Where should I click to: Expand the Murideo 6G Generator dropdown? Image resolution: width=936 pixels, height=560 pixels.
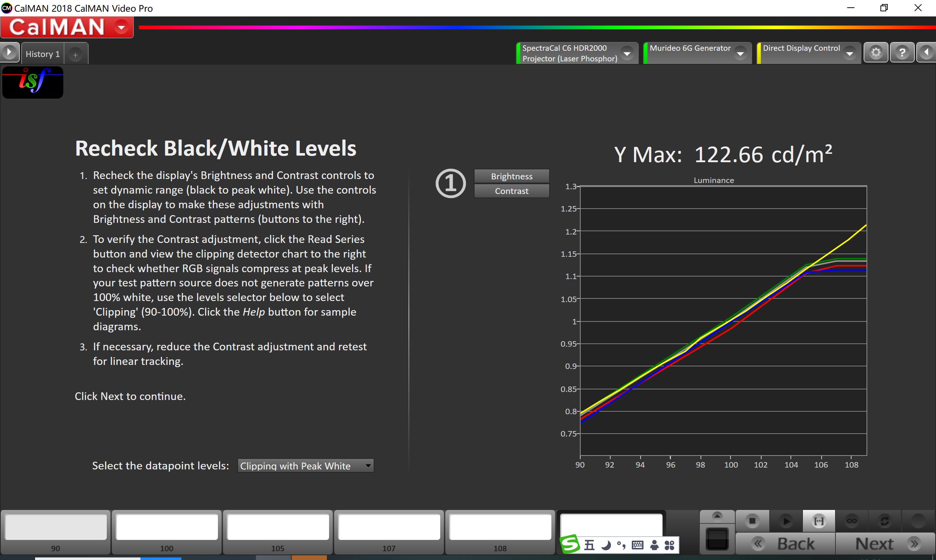click(740, 54)
